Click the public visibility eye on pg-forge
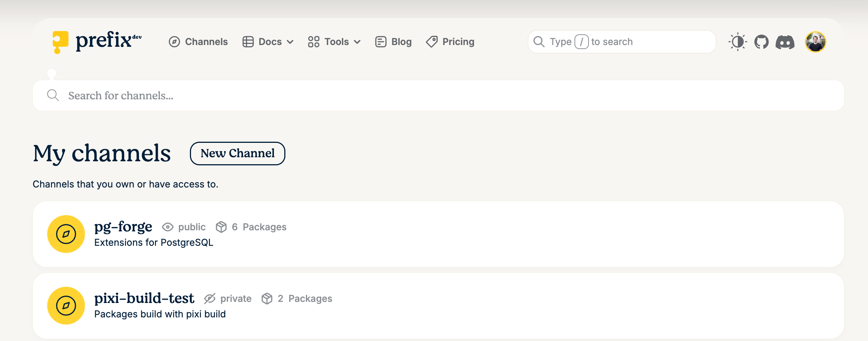This screenshot has height=341, width=868. 168,227
